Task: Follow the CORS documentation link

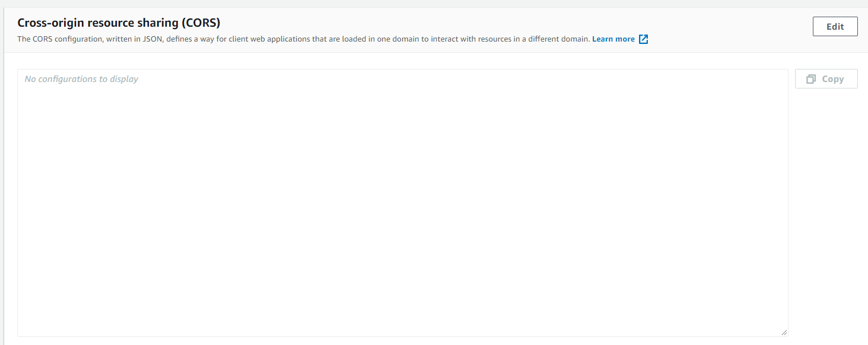Action: [613, 39]
